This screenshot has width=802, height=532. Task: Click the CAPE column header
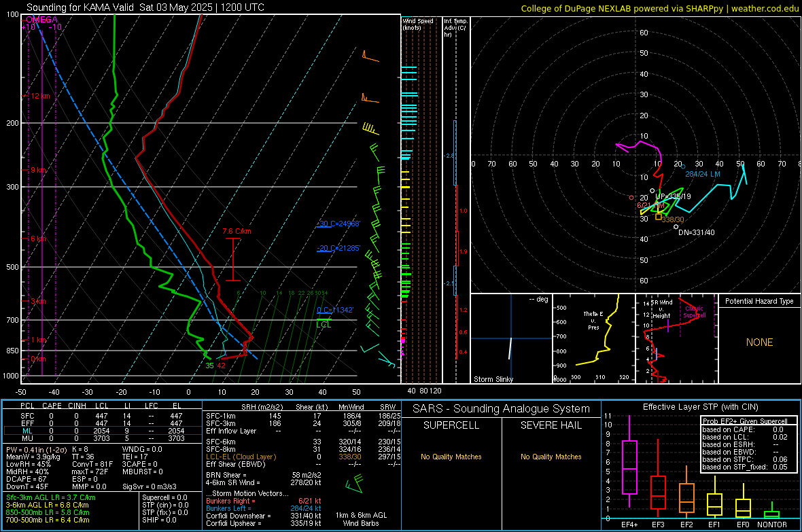click(x=52, y=406)
